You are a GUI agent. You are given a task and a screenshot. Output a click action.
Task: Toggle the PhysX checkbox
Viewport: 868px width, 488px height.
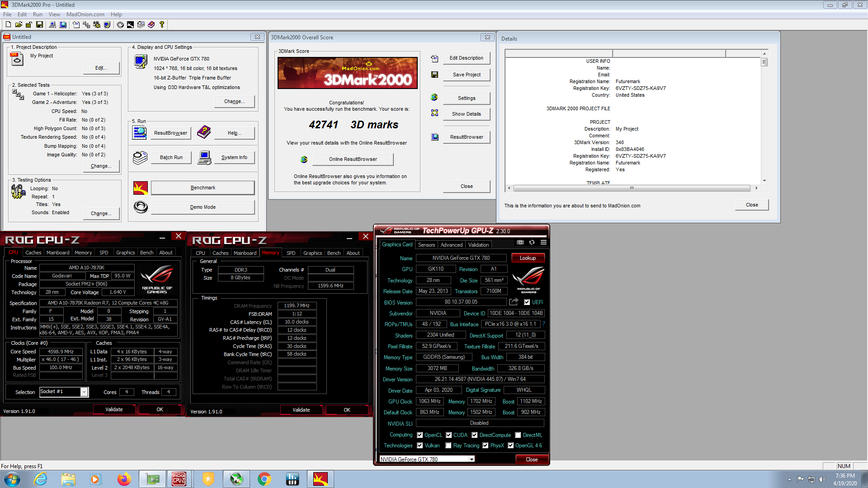[486, 446]
